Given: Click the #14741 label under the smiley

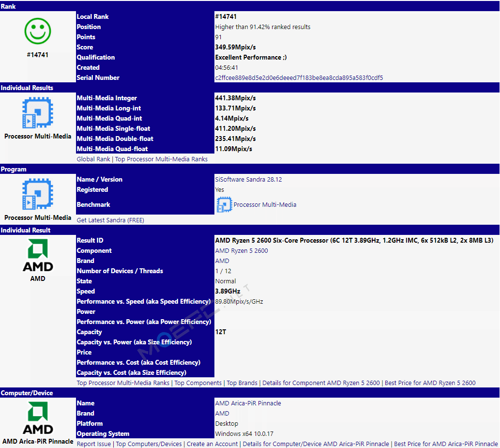Looking at the screenshot, I should click(x=38, y=55).
